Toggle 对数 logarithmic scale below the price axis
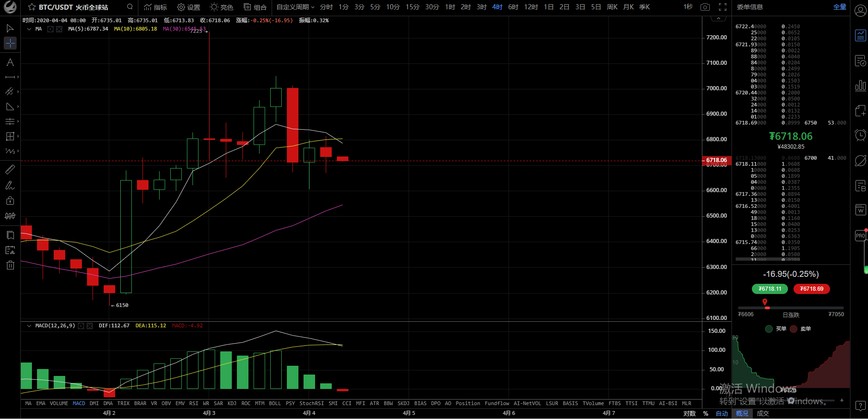 coord(689,413)
